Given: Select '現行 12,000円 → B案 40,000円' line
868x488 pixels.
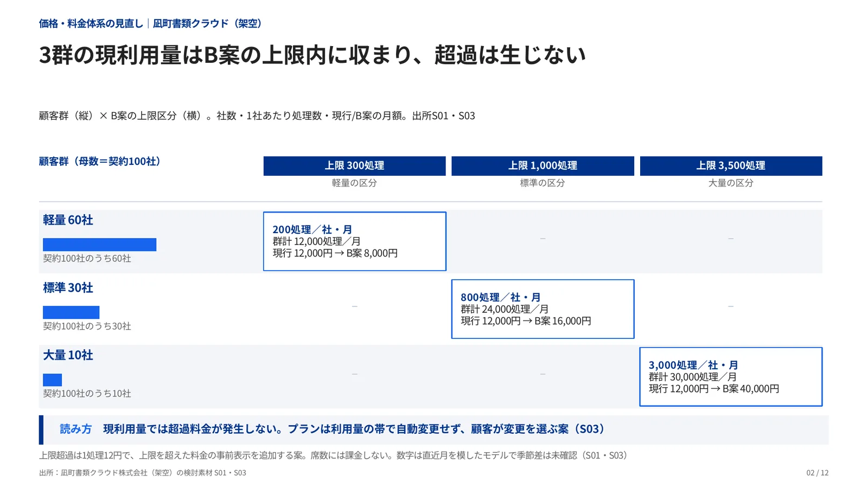Looking at the screenshot, I should click(714, 389).
